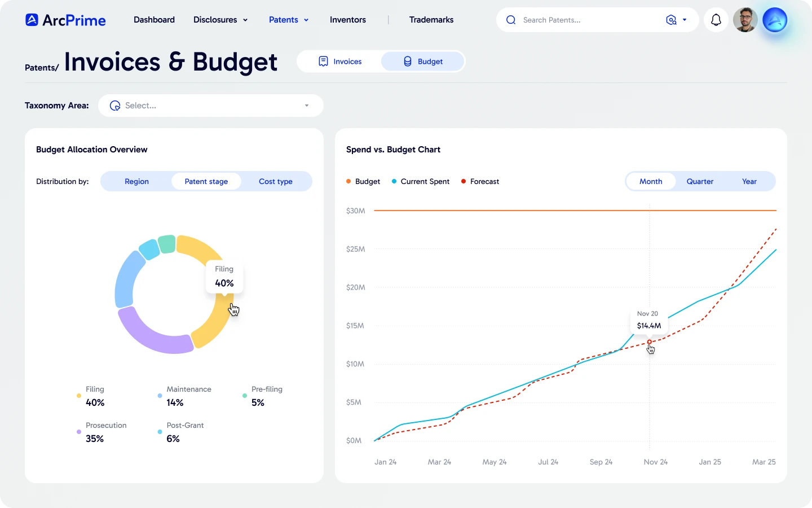Show the chart by Month
Image resolution: width=812 pixels, height=508 pixels.
click(651, 181)
